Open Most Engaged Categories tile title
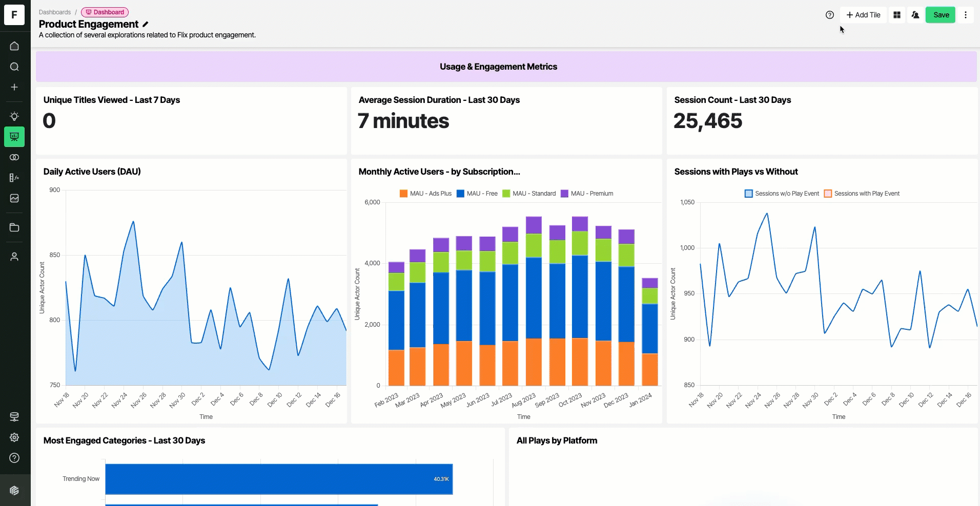This screenshot has height=506, width=980. point(125,440)
